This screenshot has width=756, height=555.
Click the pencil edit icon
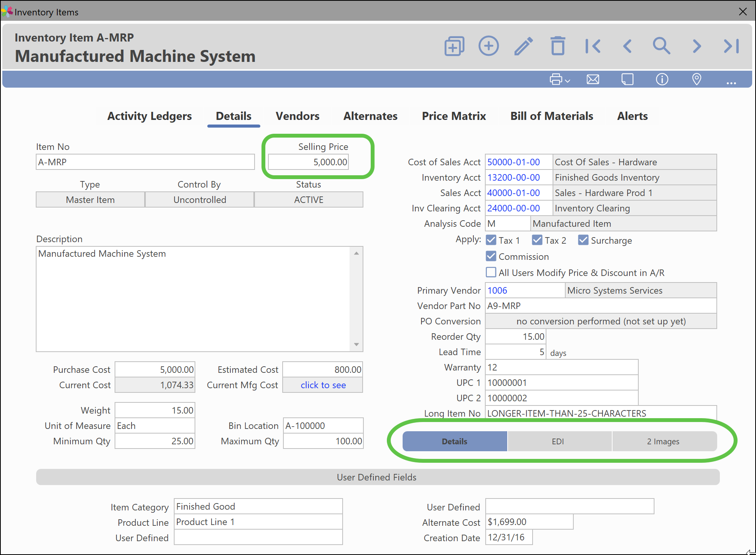523,46
